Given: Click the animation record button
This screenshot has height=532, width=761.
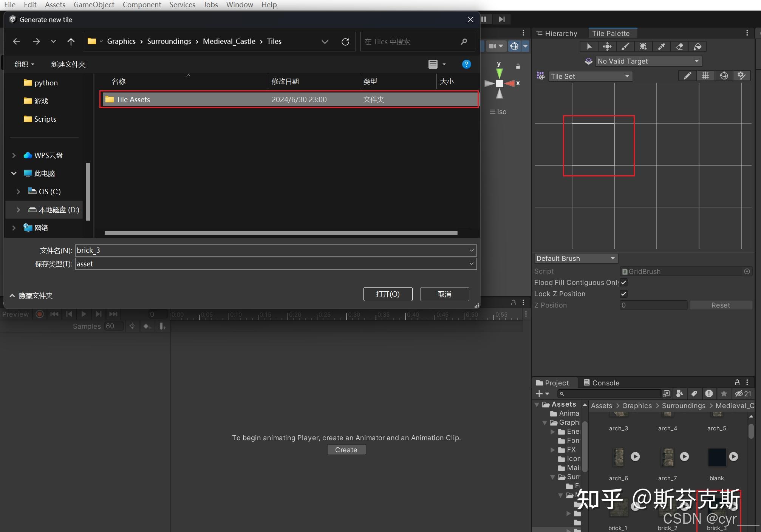Looking at the screenshot, I should point(39,314).
